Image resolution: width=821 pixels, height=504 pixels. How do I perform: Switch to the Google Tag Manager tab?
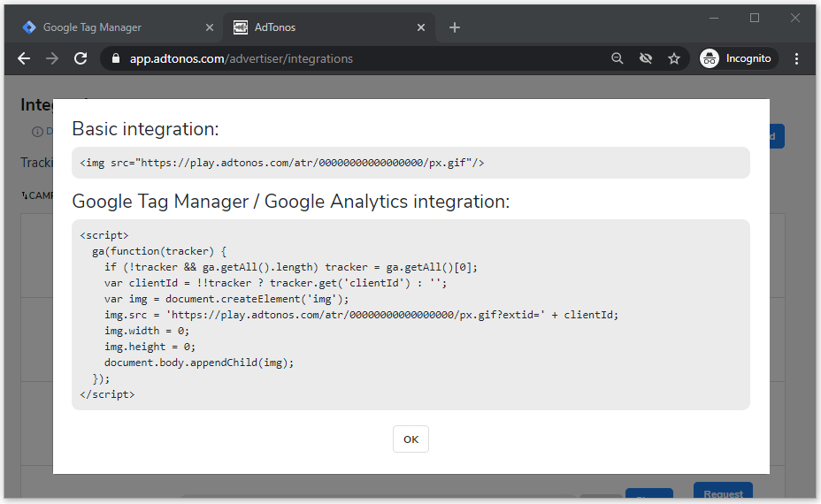(115, 27)
